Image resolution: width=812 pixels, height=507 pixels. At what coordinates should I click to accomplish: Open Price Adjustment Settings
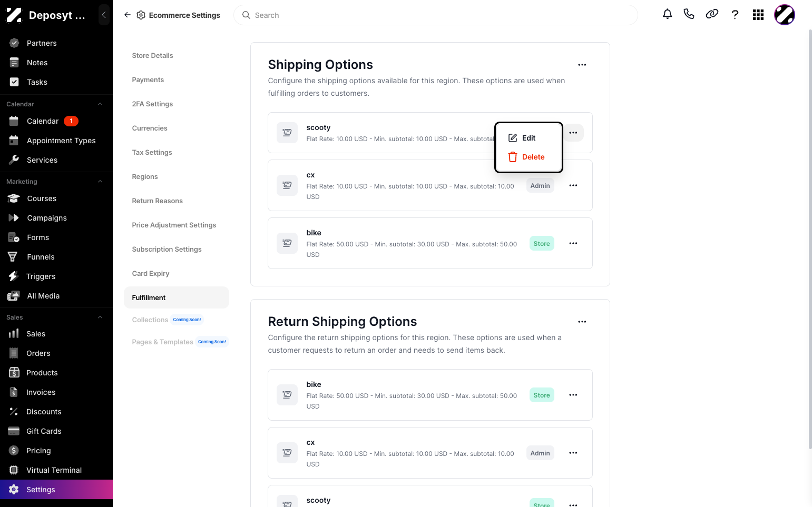click(x=174, y=225)
